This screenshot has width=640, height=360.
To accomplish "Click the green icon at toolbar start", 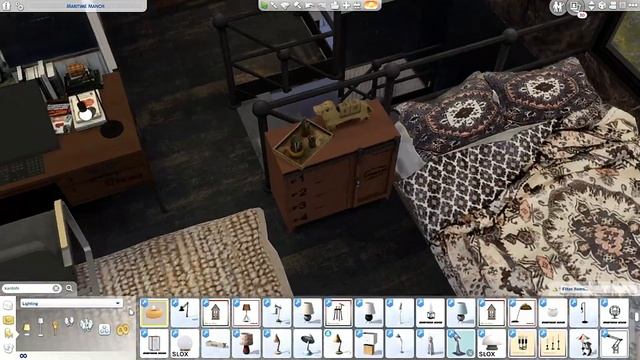I will point(264,5).
